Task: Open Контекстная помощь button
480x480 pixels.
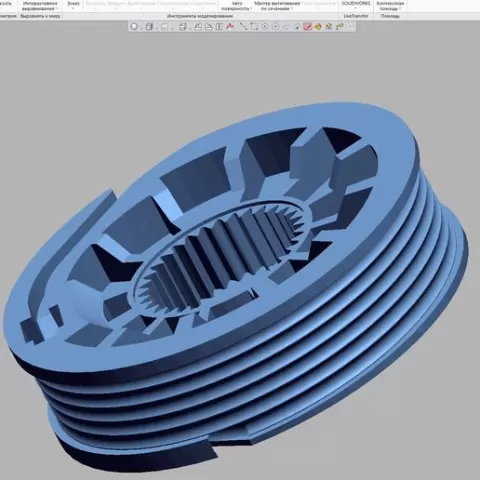Action: [x=390, y=6]
